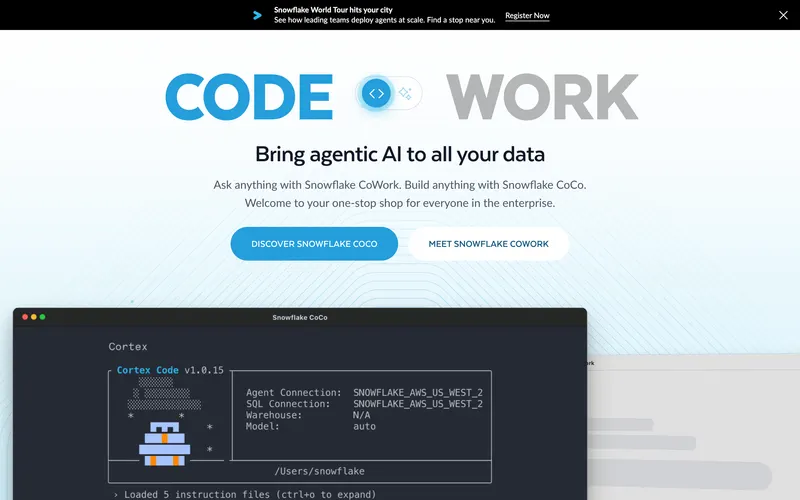800x500 pixels.
Task: Click the SQL Connection value SNOWFLAKE_AWS_US_WEST_2
Action: click(418, 404)
